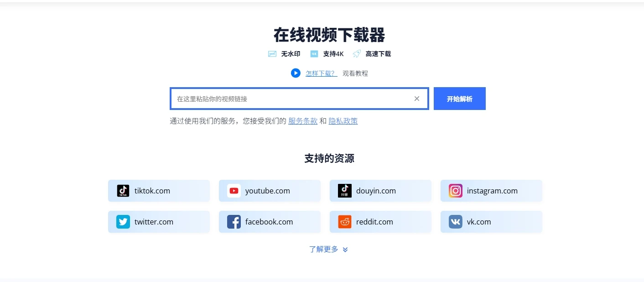Click the Twitter bird icon

tap(123, 222)
